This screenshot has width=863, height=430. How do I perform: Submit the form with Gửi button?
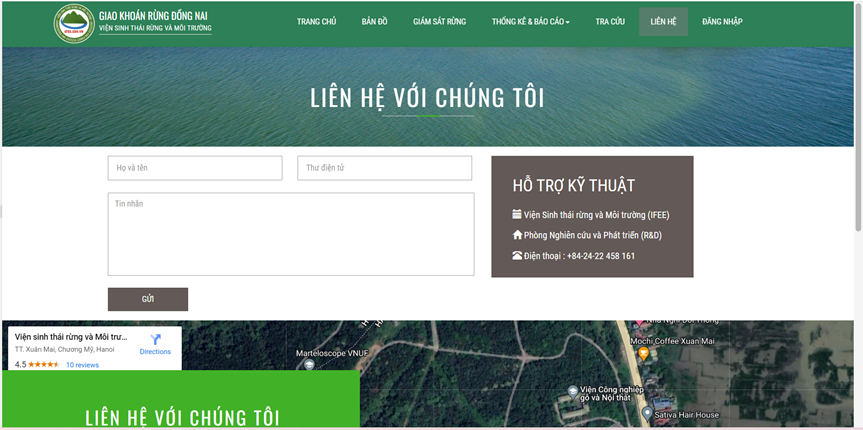148,300
